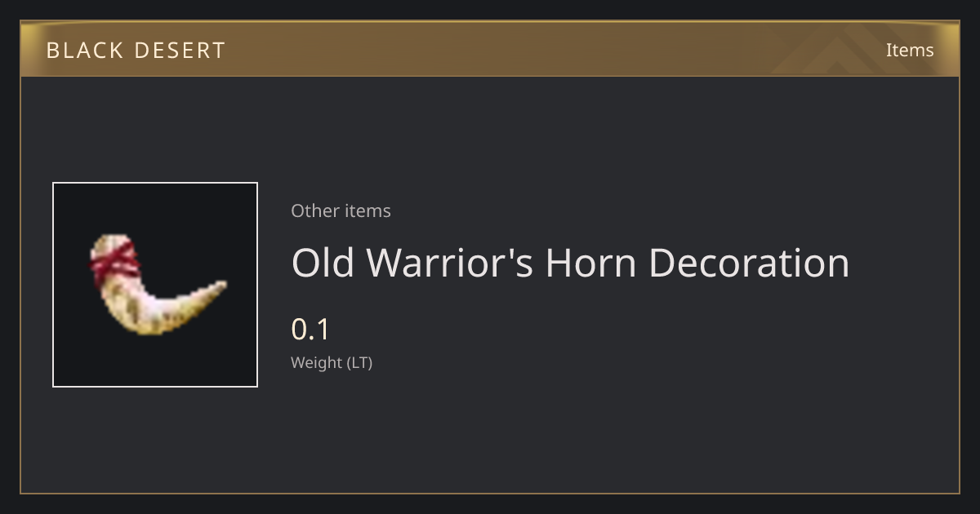Select the Other items category label
This screenshot has width=980, height=514.
[x=341, y=210]
